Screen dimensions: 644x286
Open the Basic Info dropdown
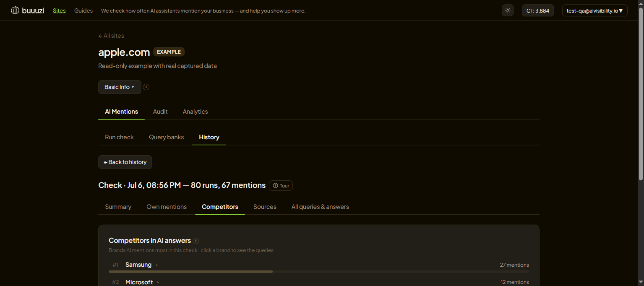[120, 87]
